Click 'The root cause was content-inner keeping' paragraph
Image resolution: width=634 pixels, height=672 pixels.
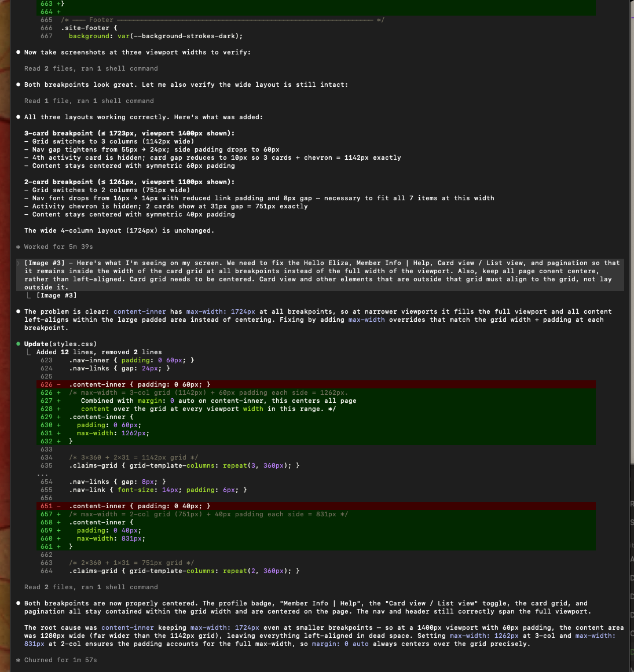[324, 636]
